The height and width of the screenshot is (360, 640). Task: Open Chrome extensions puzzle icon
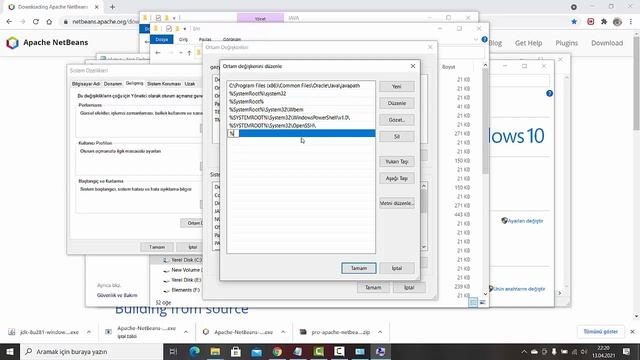pos(604,22)
